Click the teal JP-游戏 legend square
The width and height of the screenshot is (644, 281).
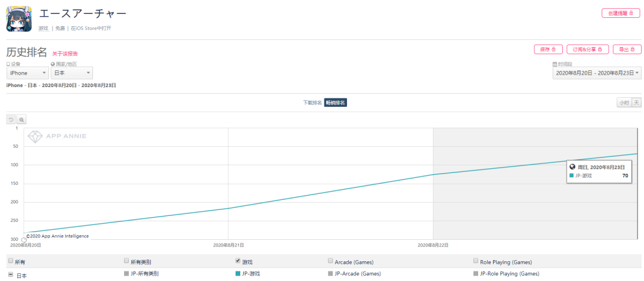[x=239, y=274]
